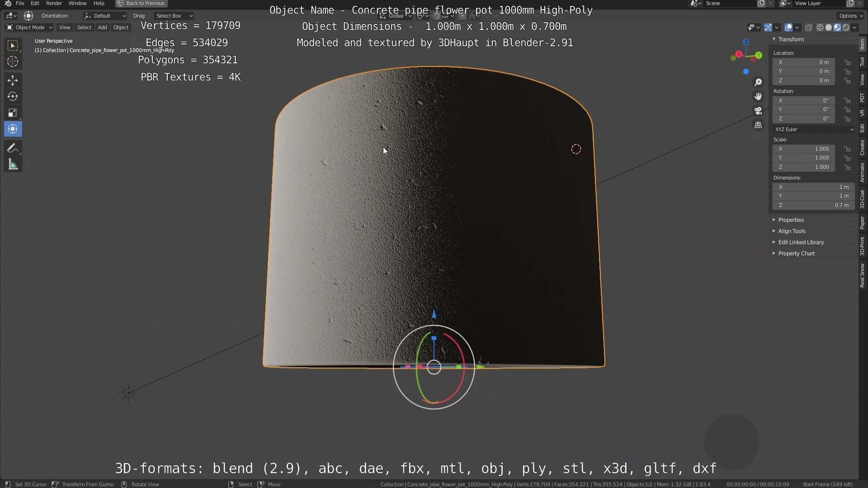The image size is (868, 488).
Task: Switch to the Tool sidebar tab
Action: tap(863, 62)
